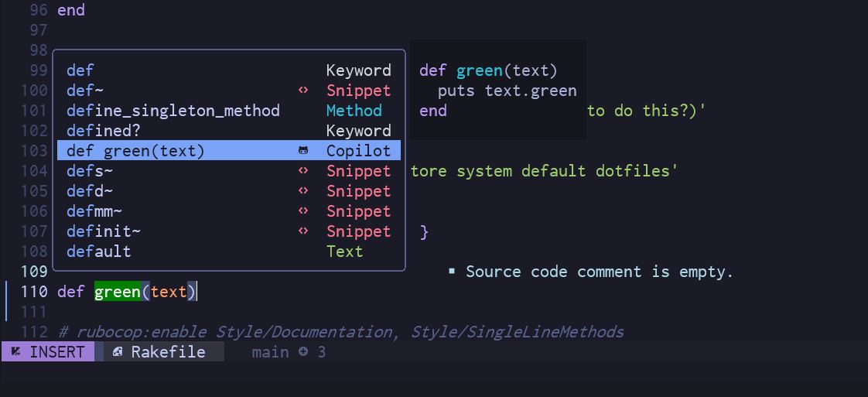Place cursor on line number 112
868x397 pixels.
(x=34, y=332)
